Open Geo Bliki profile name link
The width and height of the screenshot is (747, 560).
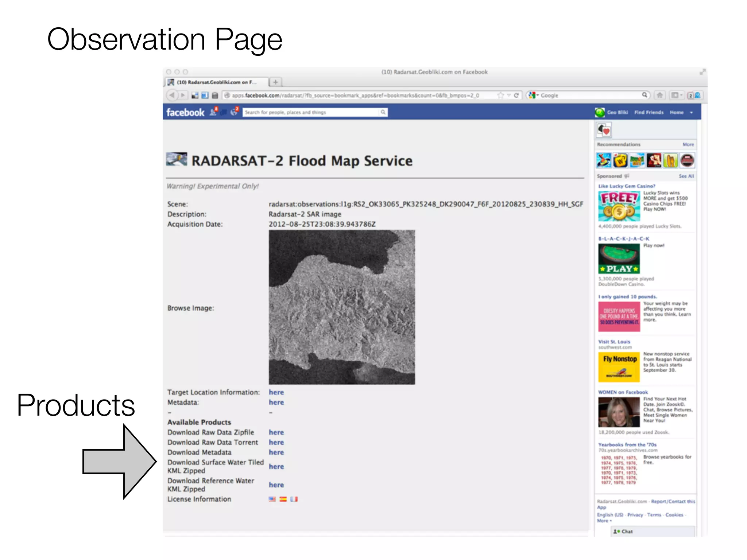[618, 112]
